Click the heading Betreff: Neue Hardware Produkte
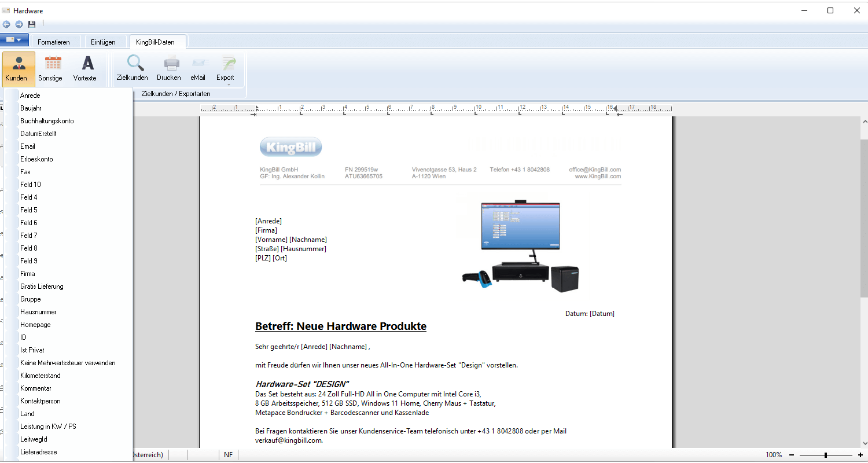The height and width of the screenshot is (463, 868). click(x=341, y=326)
